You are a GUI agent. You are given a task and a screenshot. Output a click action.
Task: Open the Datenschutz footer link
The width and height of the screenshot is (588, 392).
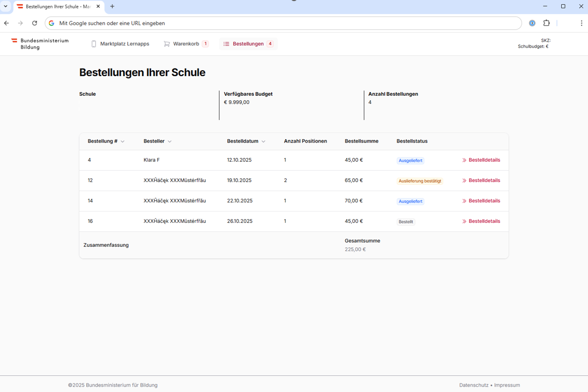(474, 385)
